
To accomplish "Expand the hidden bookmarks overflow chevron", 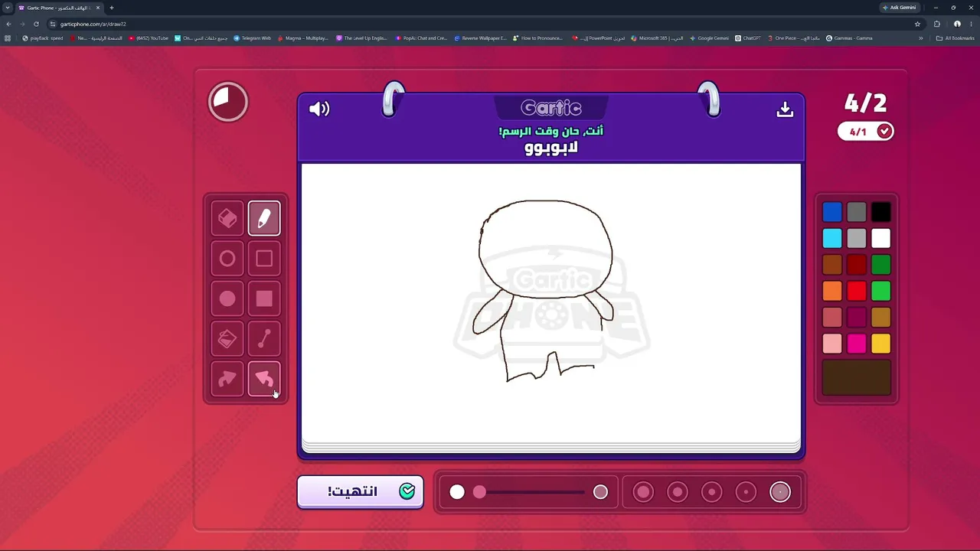I will [921, 38].
